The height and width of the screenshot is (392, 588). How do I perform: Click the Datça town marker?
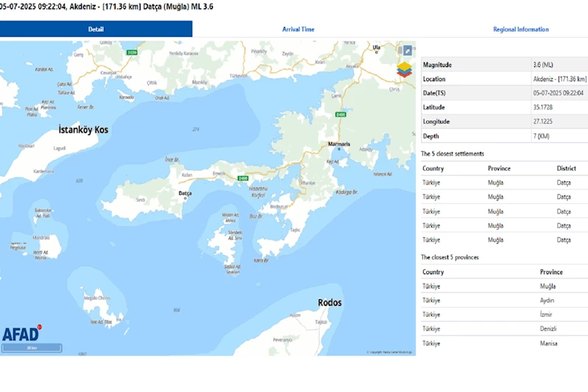coord(185,199)
